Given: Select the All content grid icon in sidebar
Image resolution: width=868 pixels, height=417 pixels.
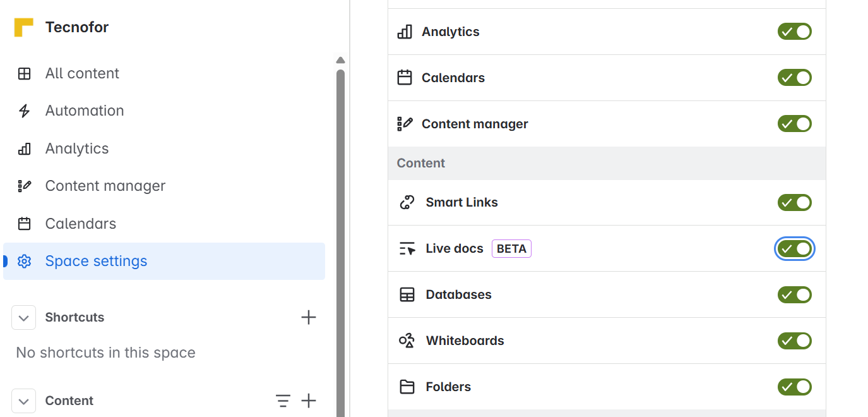Looking at the screenshot, I should tap(25, 73).
